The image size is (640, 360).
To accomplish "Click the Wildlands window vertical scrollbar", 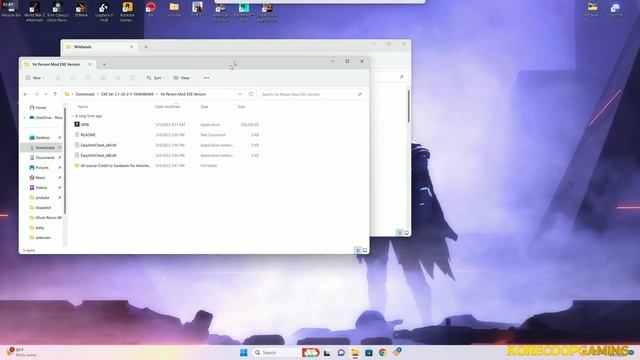I will [x=409, y=106].
